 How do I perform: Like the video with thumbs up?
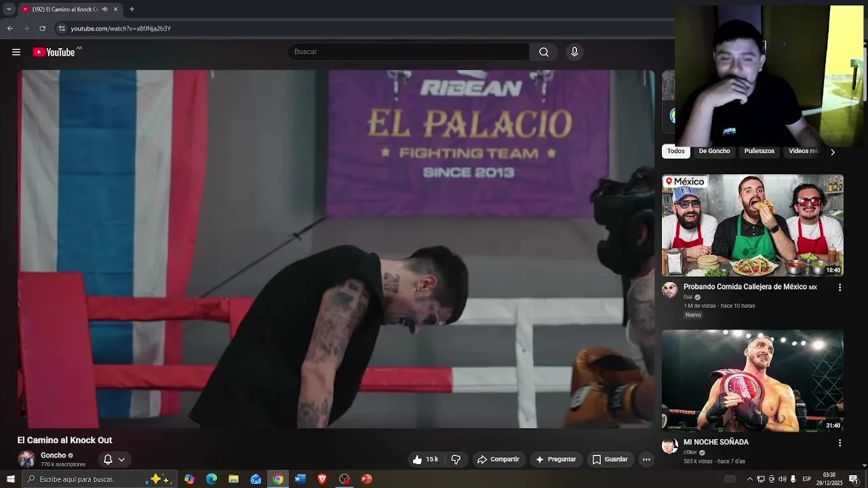tap(425, 460)
